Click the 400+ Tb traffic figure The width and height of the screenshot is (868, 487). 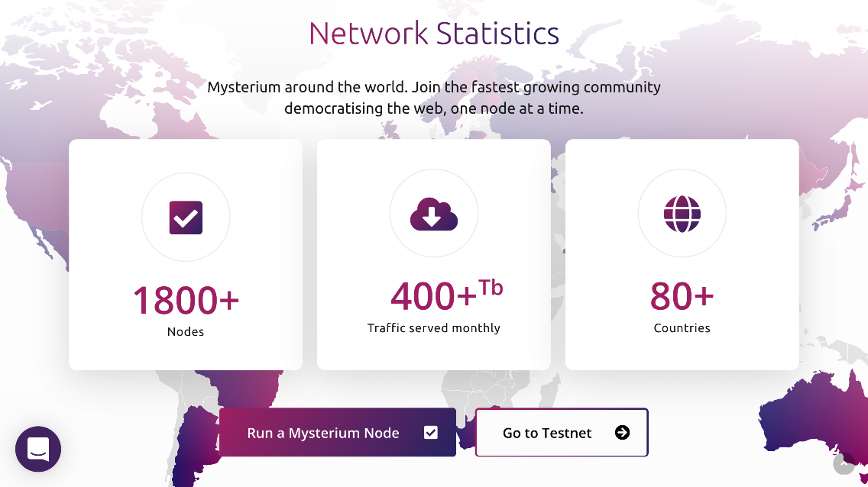click(446, 295)
